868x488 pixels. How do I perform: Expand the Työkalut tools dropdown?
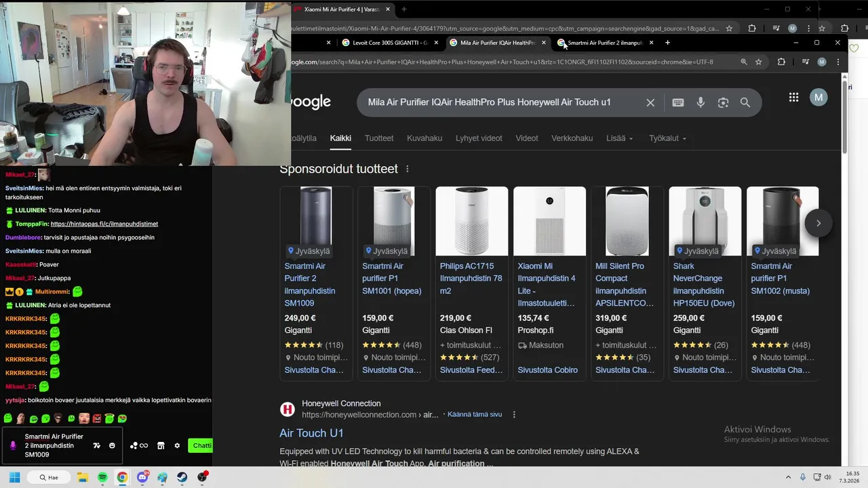coord(667,138)
